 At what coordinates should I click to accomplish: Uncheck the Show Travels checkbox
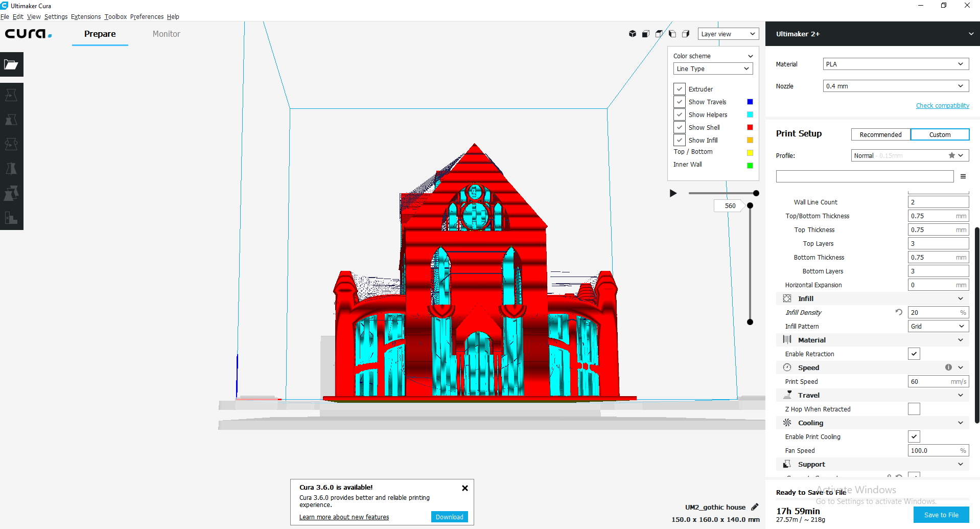tap(680, 102)
